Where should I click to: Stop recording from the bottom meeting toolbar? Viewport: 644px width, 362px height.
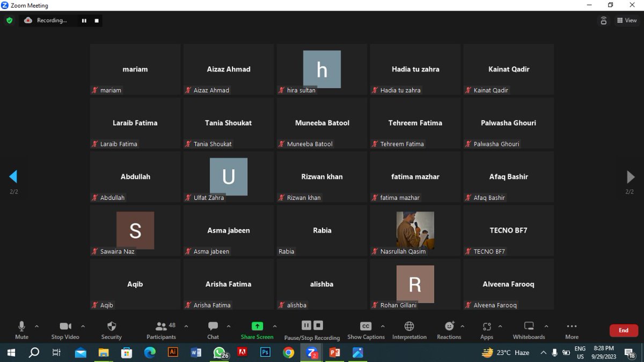[x=318, y=325]
